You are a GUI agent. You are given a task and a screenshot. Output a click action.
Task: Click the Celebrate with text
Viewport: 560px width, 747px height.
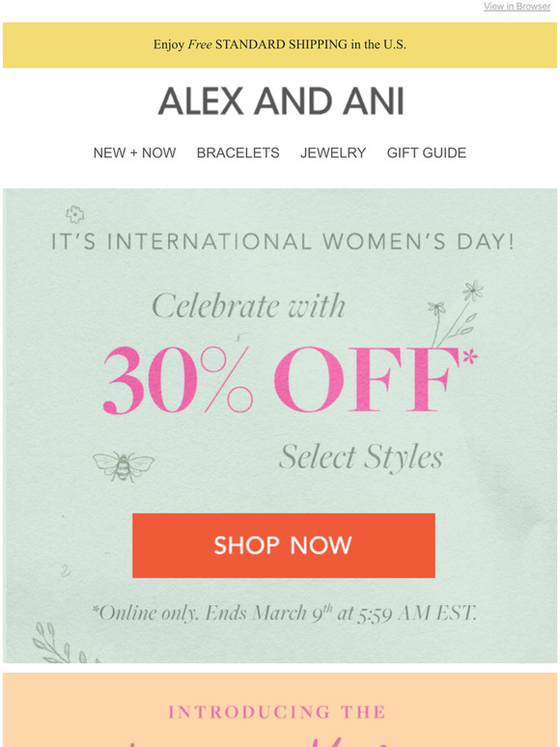(x=249, y=306)
